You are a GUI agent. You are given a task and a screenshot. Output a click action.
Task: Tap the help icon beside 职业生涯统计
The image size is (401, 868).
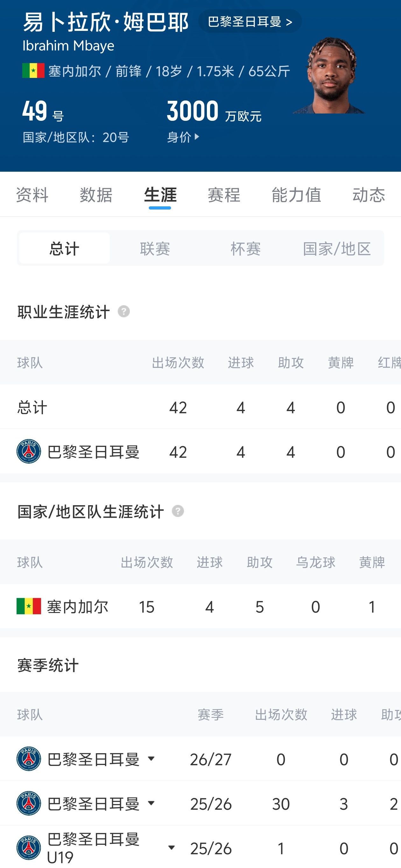124,312
